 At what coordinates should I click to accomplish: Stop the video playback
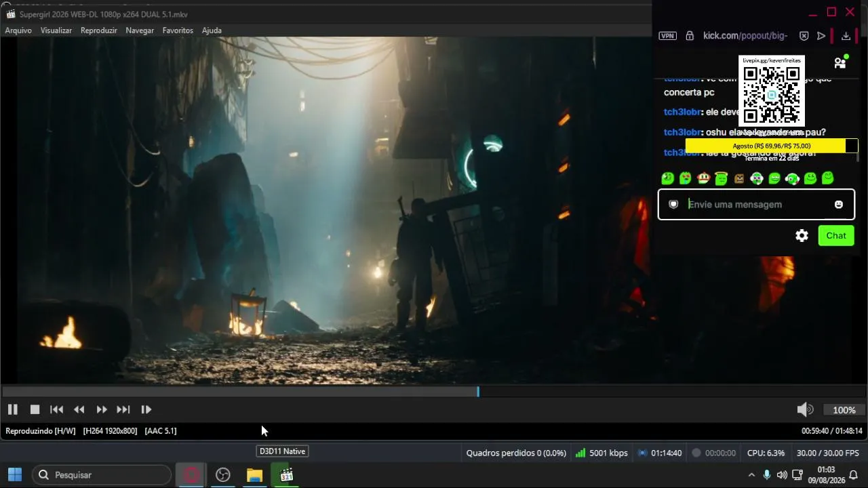pos(35,409)
